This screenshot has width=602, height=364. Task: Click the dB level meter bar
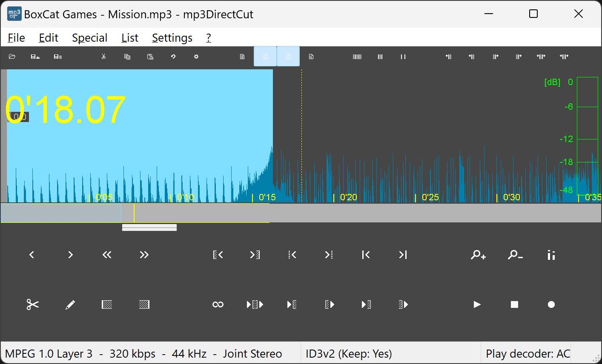coord(588,135)
